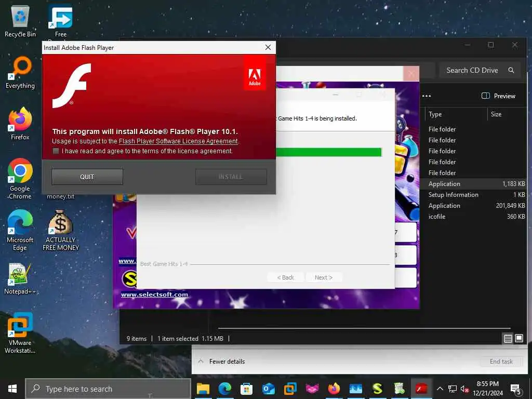Viewport: 532px width, 399px height.
Task: Launch the Google Chrome desktop shortcut
Action: click(20, 179)
